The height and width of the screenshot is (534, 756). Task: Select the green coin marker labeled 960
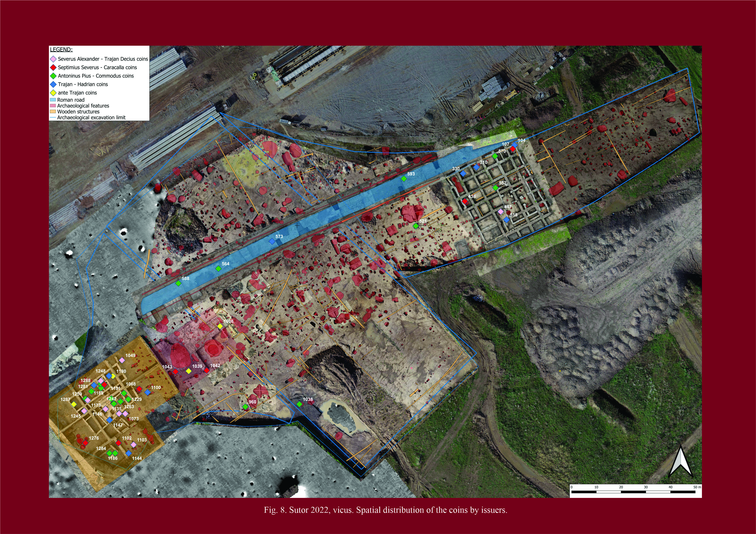[x=245, y=407]
